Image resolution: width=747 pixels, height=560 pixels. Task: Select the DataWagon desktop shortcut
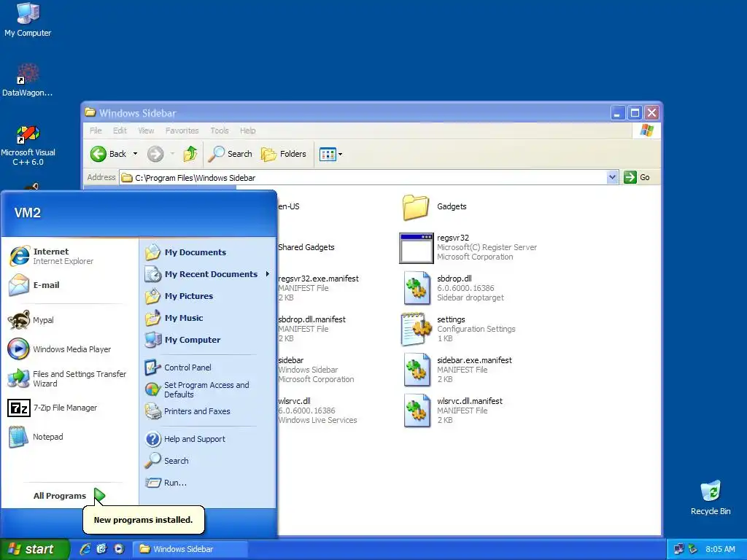[x=28, y=80]
